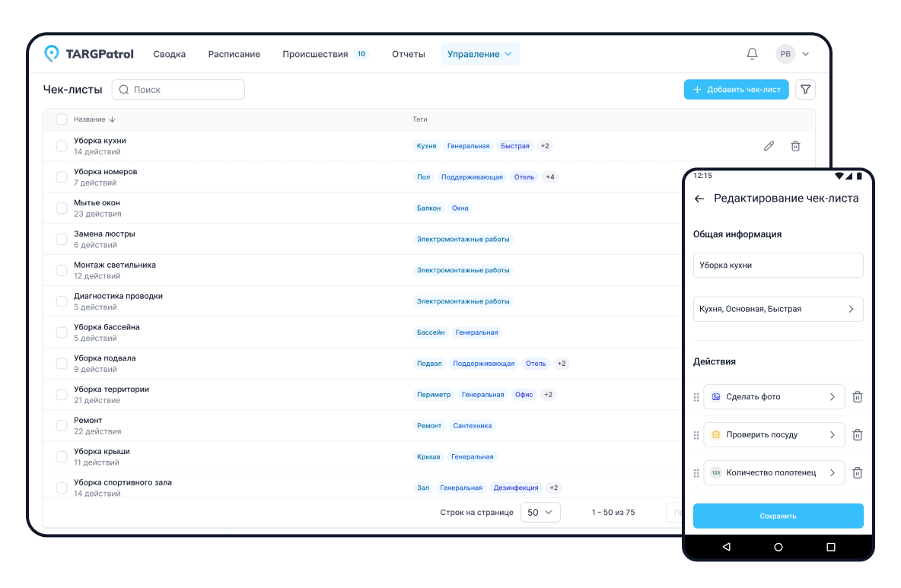The image size is (901, 588).
Task: Click drag handle beside Проверить посуду
Action: pos(696,435)
